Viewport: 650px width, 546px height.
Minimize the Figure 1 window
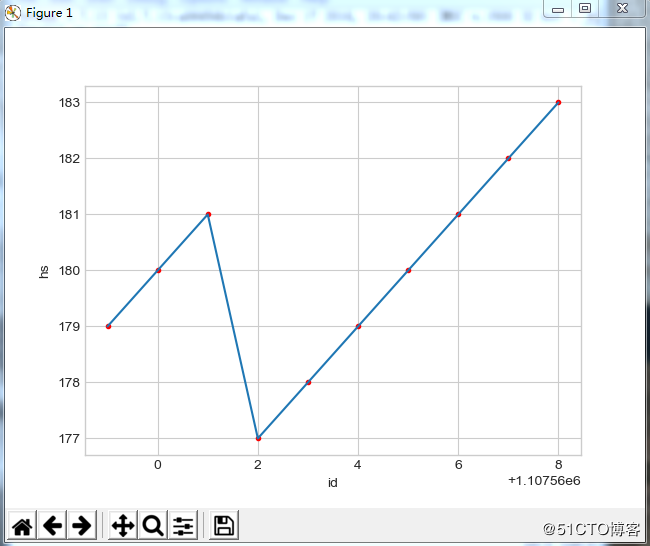coord(558,9)
